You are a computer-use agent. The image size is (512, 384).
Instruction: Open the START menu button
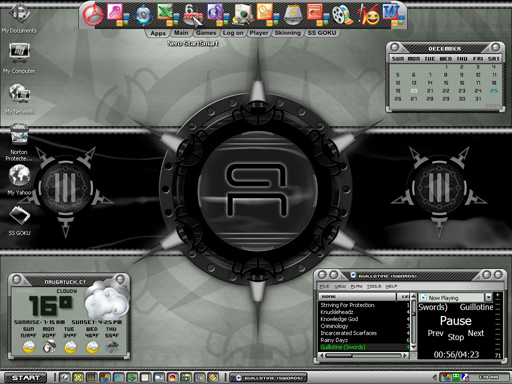coord(25,378)
